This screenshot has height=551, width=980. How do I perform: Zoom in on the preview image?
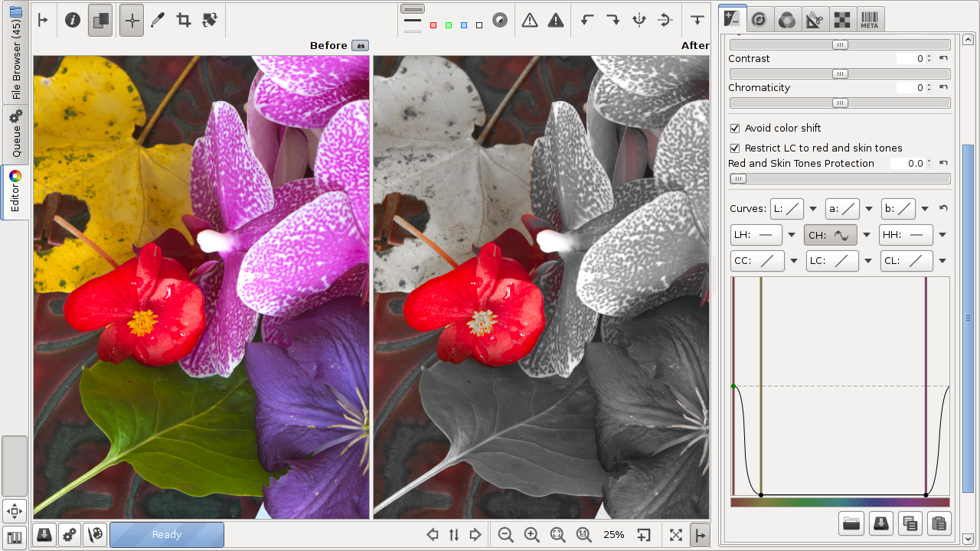531,535
